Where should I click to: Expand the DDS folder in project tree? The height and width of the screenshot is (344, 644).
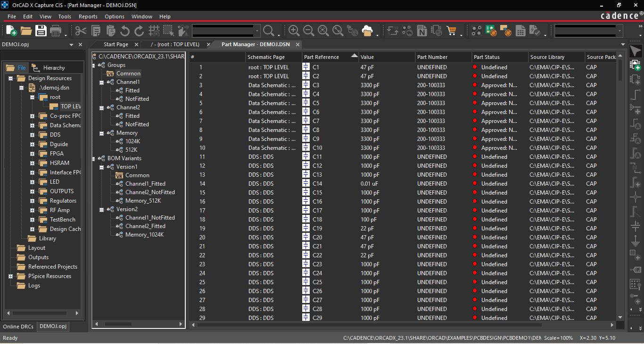tap(32, 135)
